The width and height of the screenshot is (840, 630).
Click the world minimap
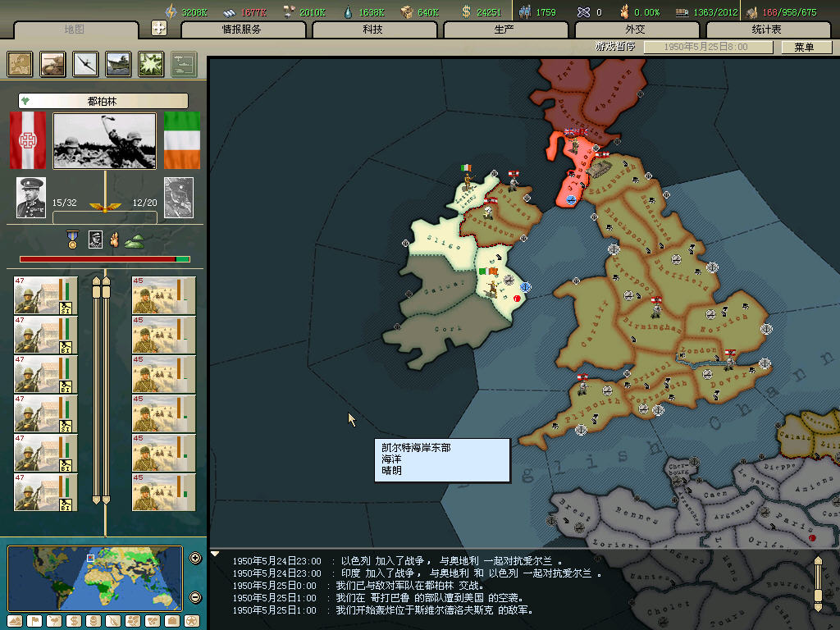click(95, 577)
